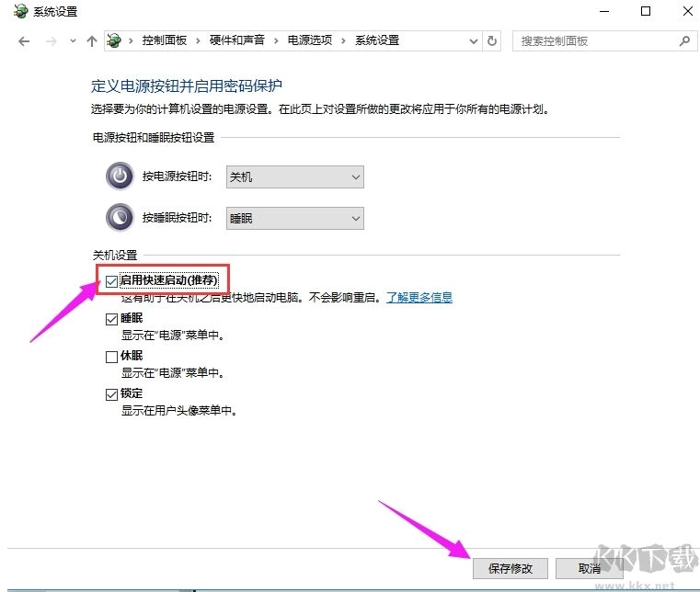Click the power button icon

[120, 176]
